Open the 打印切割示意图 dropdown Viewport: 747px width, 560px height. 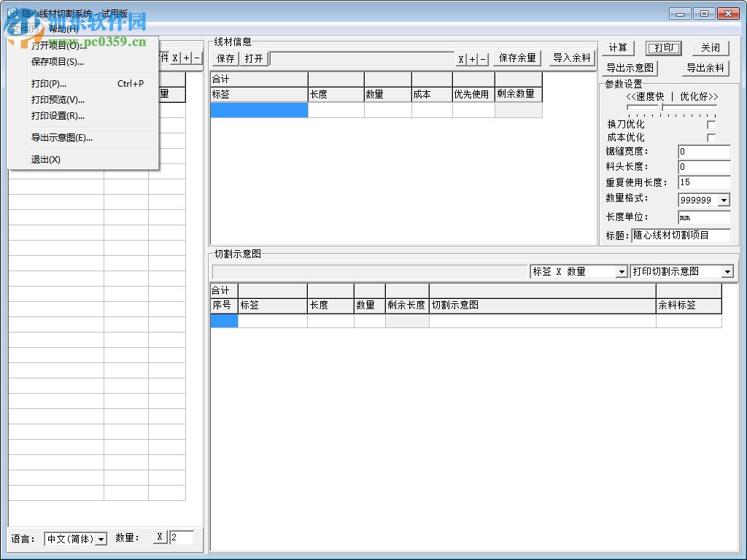[727, 271]
